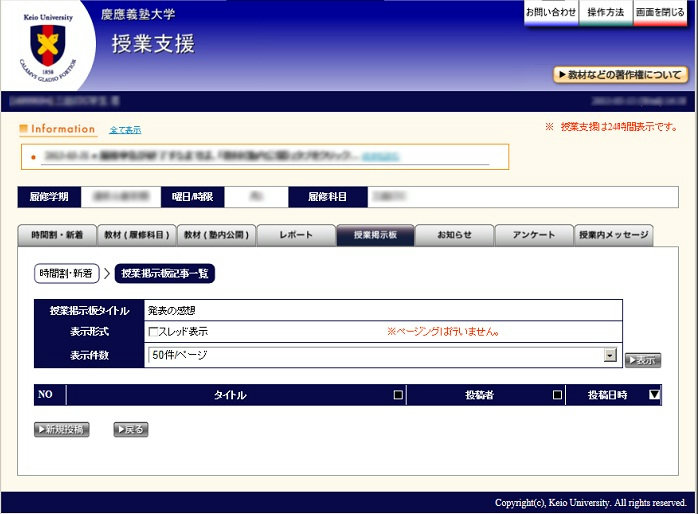Image resolution: width=698 pixels, height=514 pixels.
Task: Select the 時間割・新着 tab
Action: pos(57,235)
